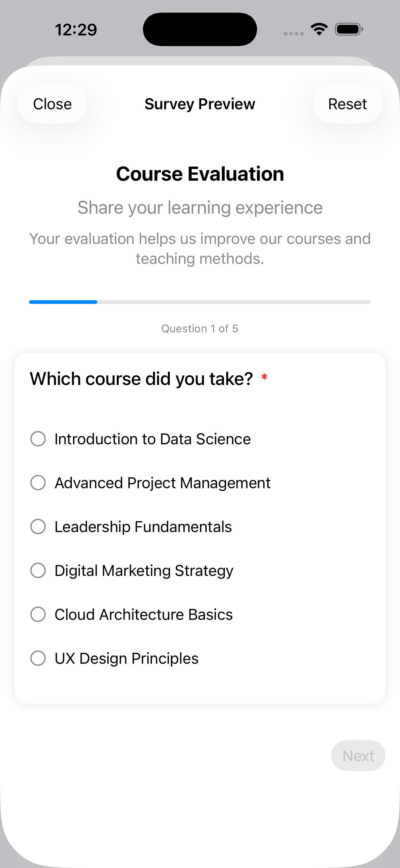Click the blue survey progress bar

63,302
